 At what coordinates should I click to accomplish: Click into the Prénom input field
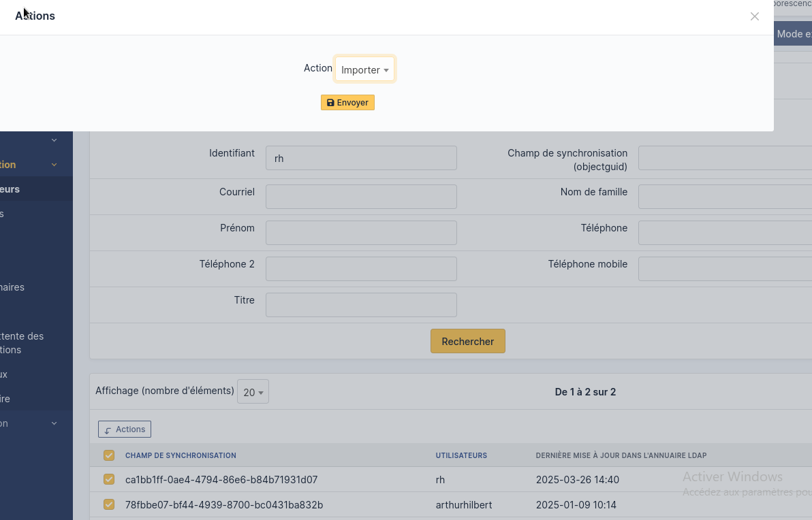[361, 233]
